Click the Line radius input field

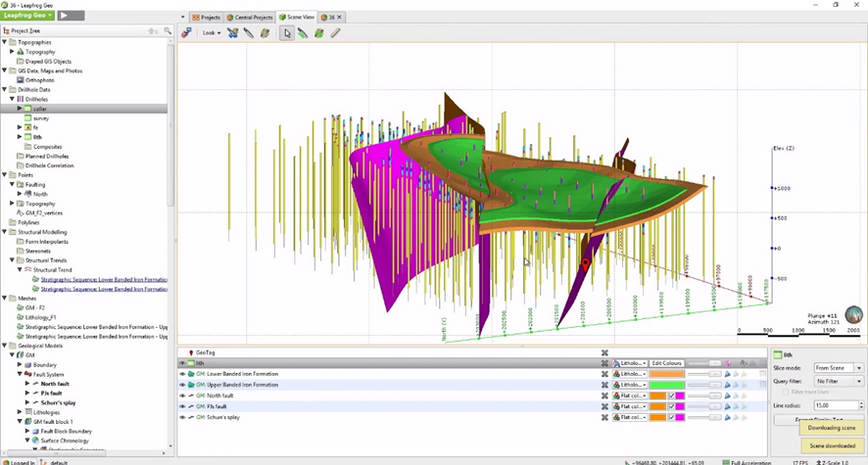pos(835,404)
